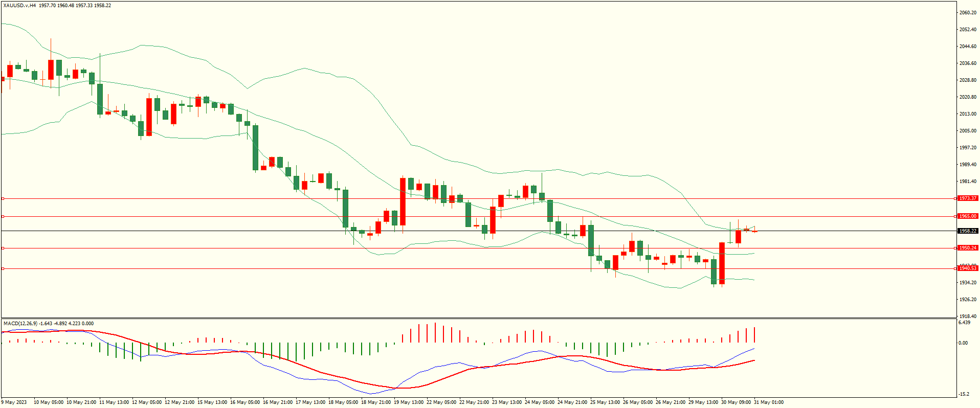The width and height of the screenshot is (980, 408).
Task: Click left anchor handle of the 1973.37 line
Action: coord(3,198)
